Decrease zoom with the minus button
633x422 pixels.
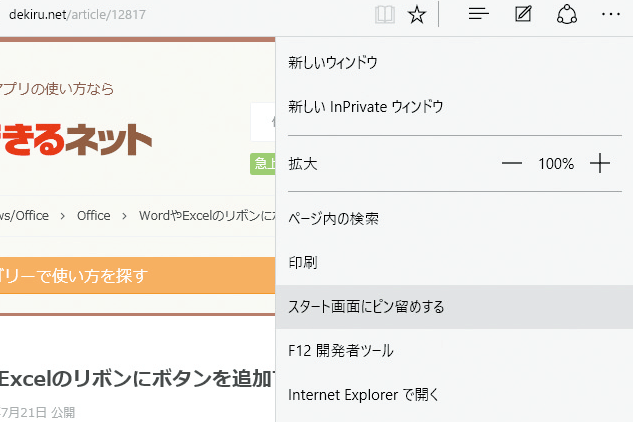point(511,164)
